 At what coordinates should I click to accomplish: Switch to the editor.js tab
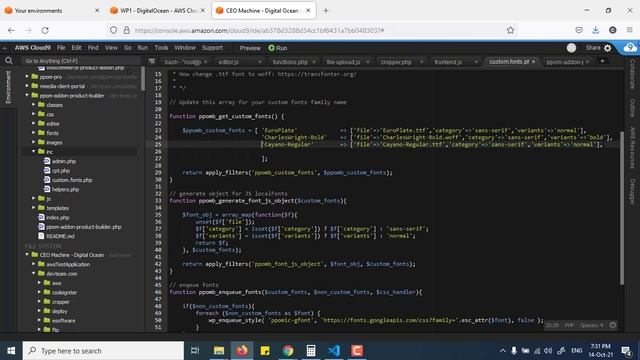click(x=229, y=62)
